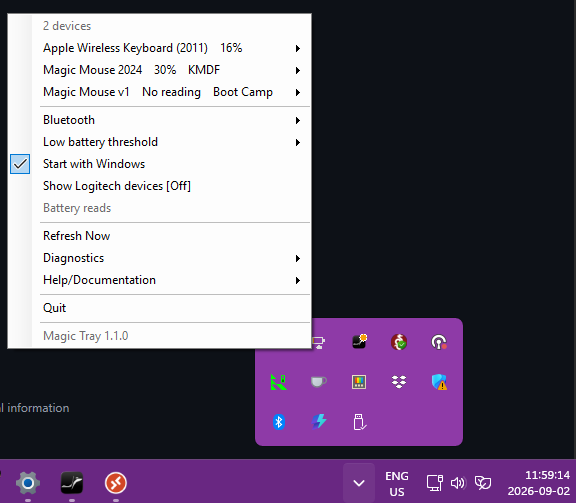
Task: Click the ENG US language indicator
Action: [x=397, y=484]
